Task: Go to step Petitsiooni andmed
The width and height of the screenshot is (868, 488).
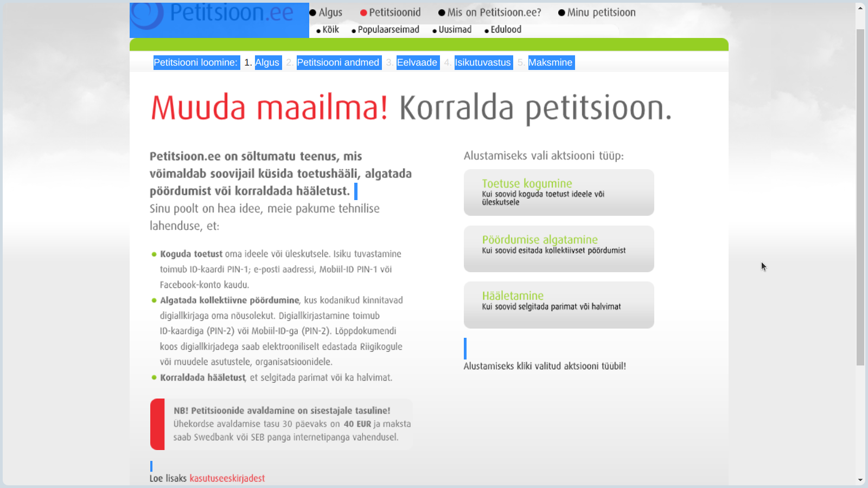Action: 339,62
